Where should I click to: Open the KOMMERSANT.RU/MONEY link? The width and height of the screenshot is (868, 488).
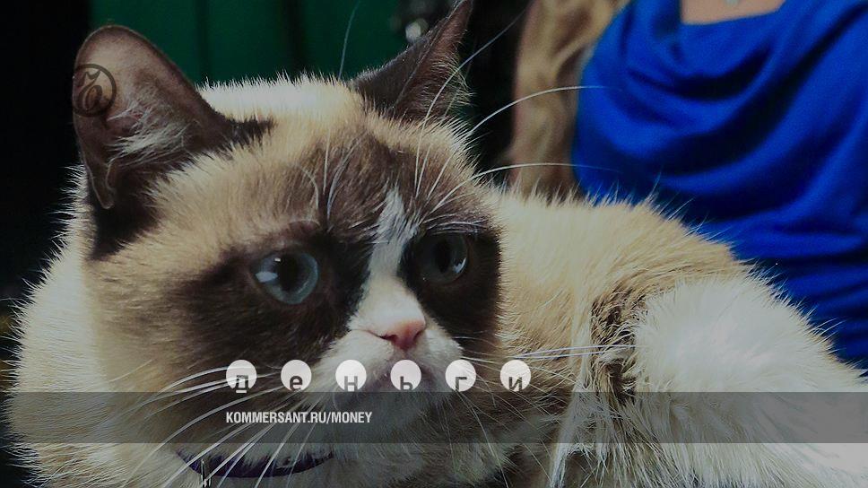(299, 417)
